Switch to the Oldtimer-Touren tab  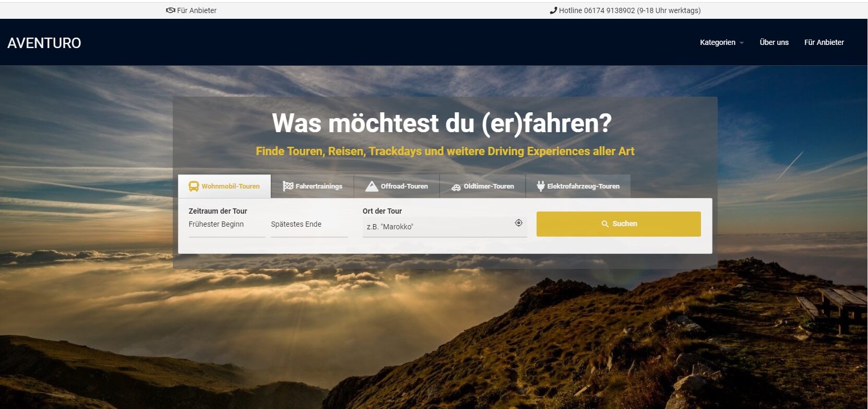(483, 186)
